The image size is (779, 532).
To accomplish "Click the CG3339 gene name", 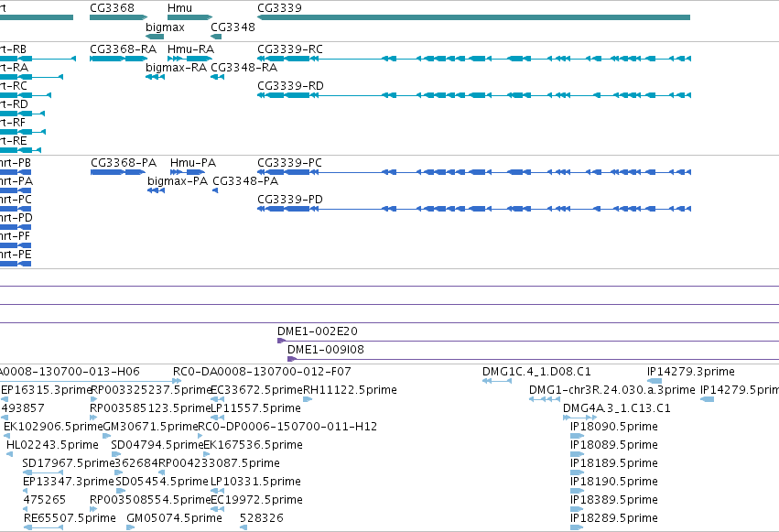I will pos(279,8).
